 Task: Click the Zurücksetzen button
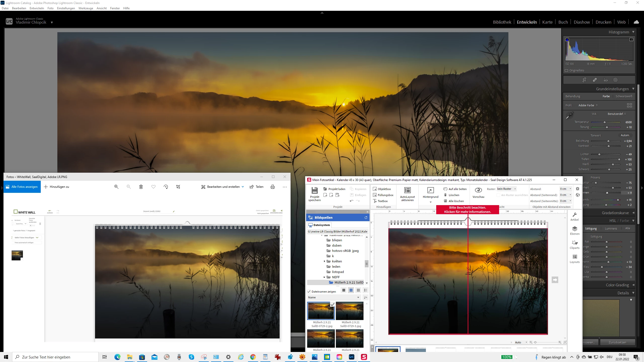pyautogui.click(x=617, y=342)
